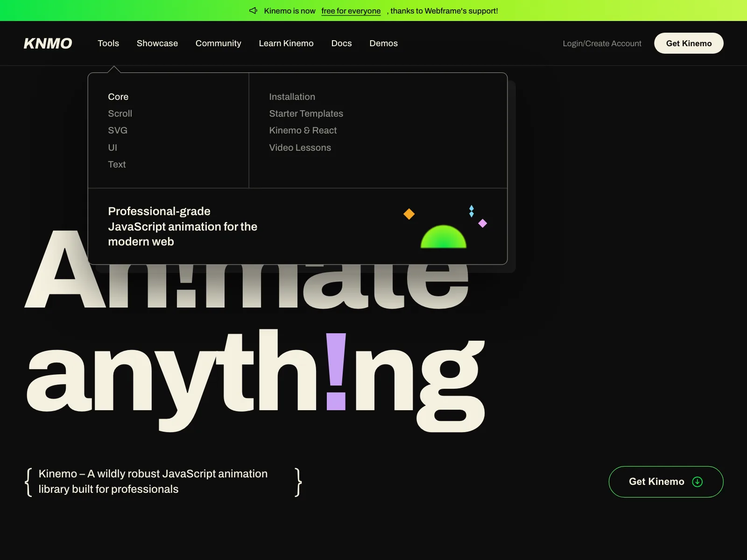Image resolution: width=747 pixels, height=560 pixels.
Task: Open Video Lessons
Action: 300,147
